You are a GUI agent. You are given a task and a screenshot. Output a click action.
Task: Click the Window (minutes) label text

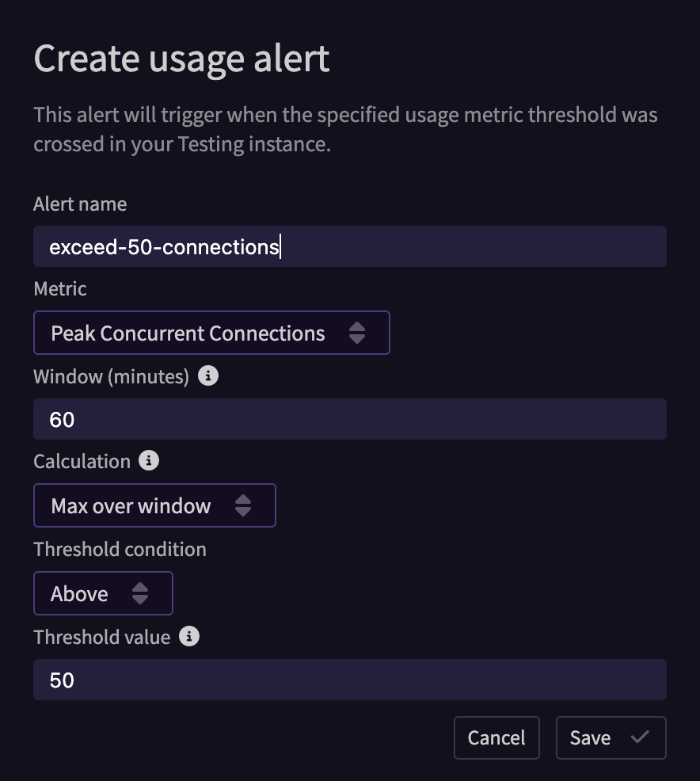tap(112, 376)
